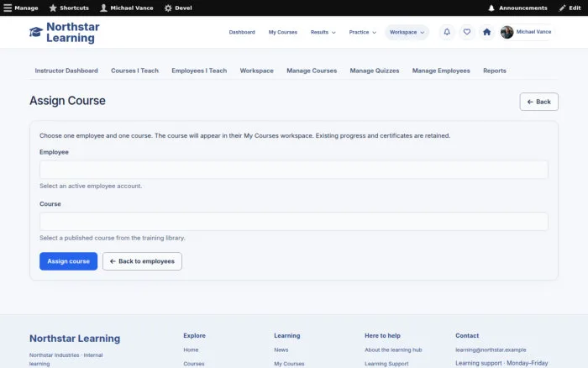Click Northstar Learning heading in the footer
Screen dimensions: 588x368
click(75, 339)
